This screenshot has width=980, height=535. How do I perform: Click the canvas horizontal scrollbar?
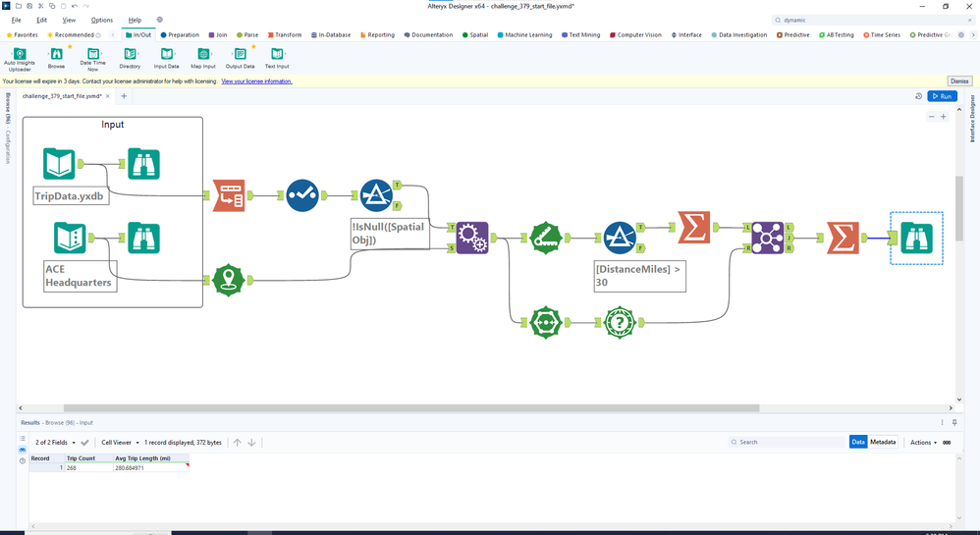point(411,408)
